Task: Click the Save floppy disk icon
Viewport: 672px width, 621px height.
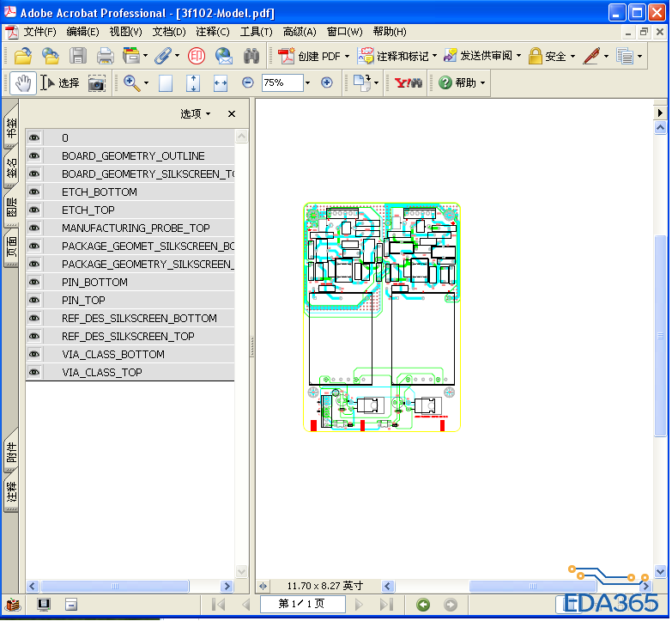Action: [78, 57]
